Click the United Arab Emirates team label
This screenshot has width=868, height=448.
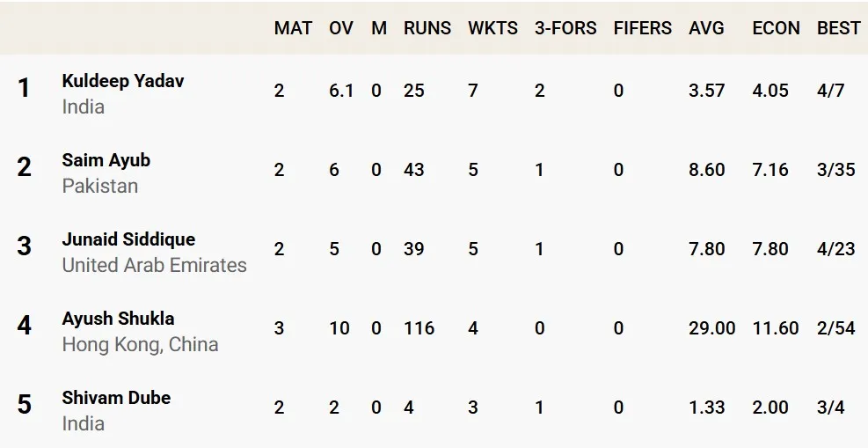pyautogui.click(x=154, y=265)
